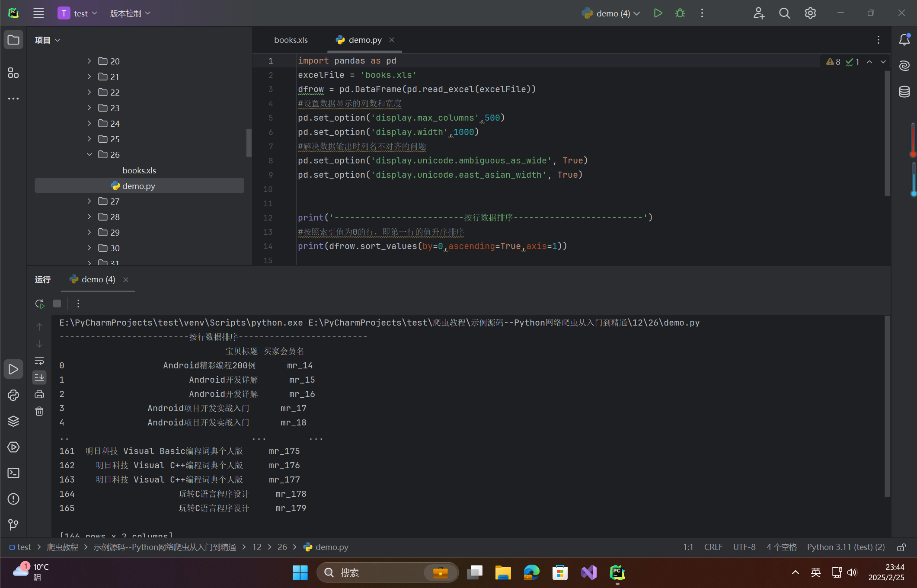Image resolution: width=917 pixels, height=588 pixels.
Task: Open the AI Assistant spiral icon
Action: (x=904, y=66)
